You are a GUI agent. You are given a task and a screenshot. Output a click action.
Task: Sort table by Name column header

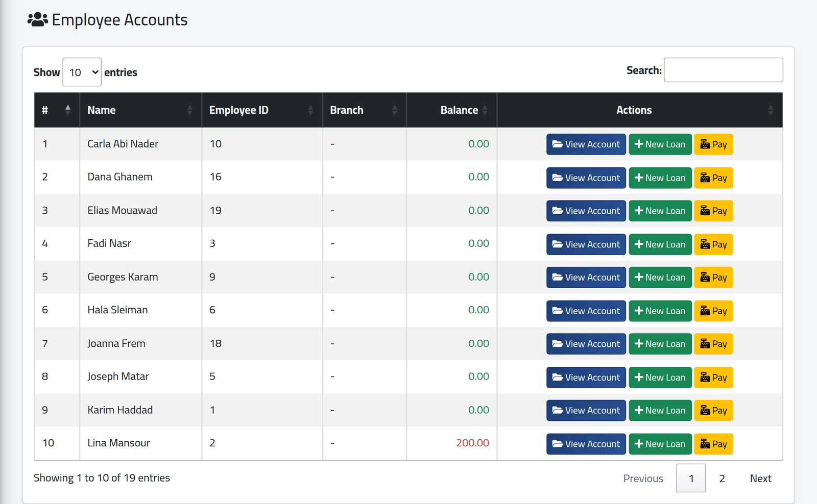[140, 110]
